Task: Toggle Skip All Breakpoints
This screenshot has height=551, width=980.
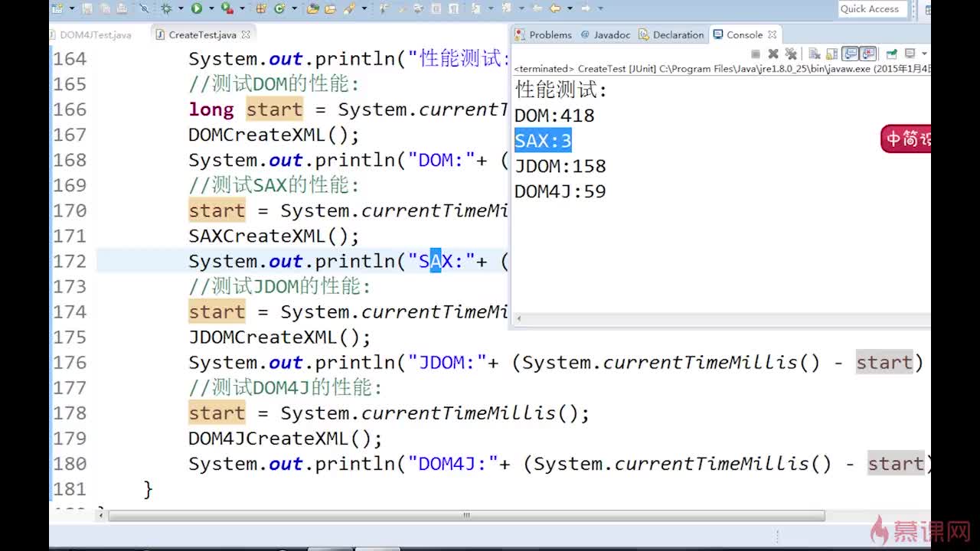Action: [144, 9]
